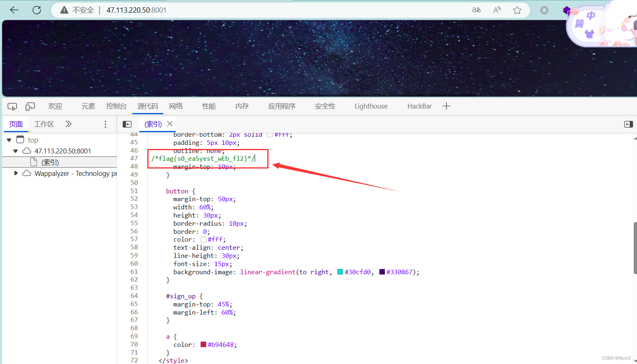Add page to favorites with star icon

click(517, 10)
